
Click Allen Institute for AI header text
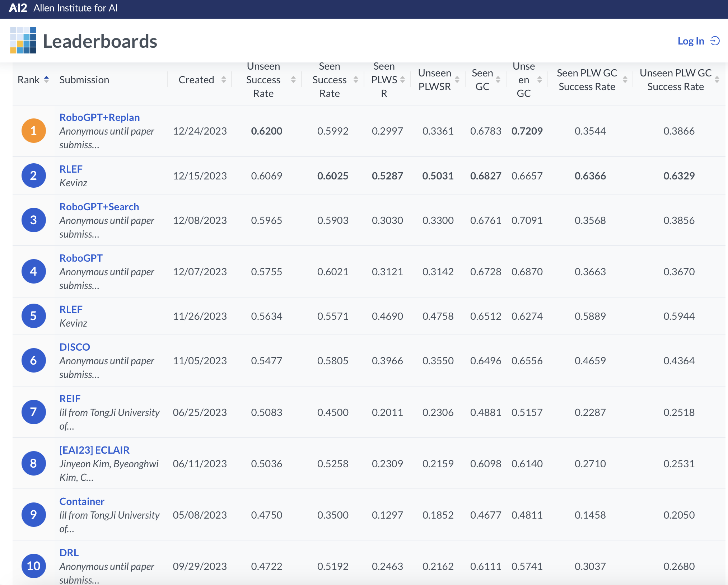(75, 8)
